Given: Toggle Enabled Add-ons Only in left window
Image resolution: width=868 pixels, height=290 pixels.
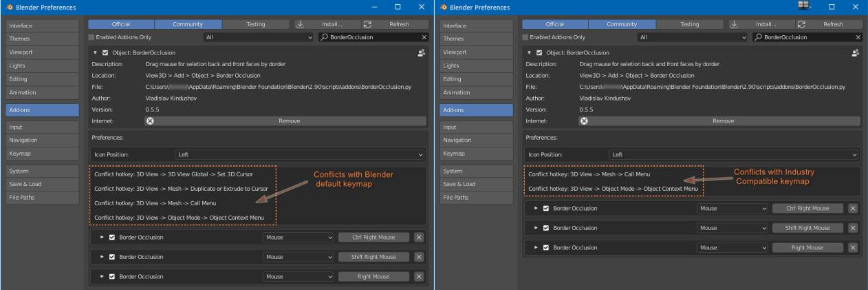Looking at the screenshot, I should pos(91,37).
